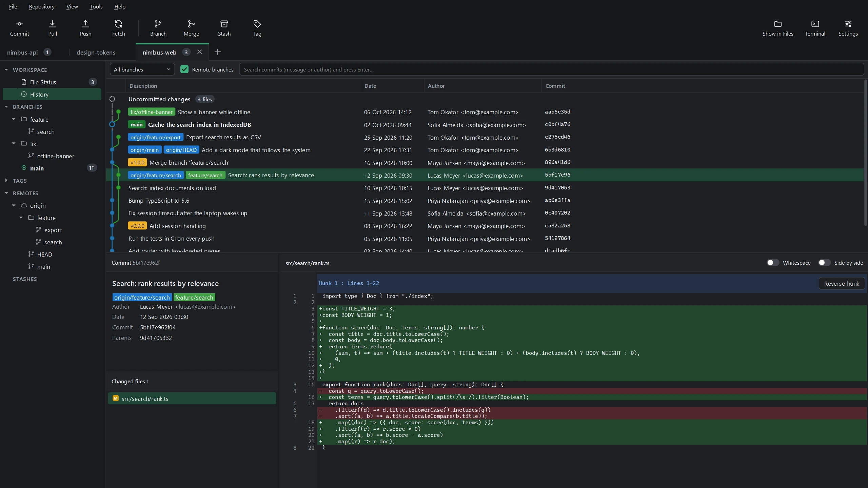Enable Side by side diff view
The image size is (868, 488).
[x=825, y=263]
